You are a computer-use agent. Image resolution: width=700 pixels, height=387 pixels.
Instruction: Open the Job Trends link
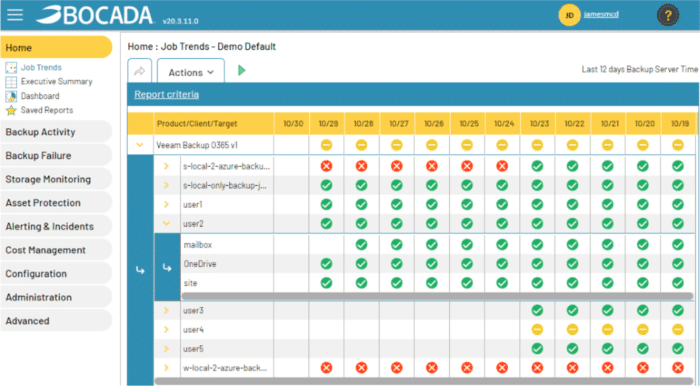tap(41, 68)
